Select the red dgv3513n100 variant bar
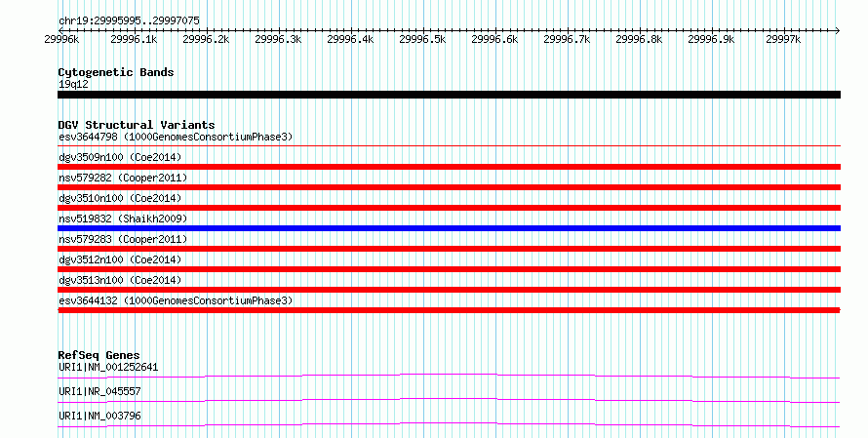Image resolution: width=868 pixels, height=438 pixels. coord(449,290)
